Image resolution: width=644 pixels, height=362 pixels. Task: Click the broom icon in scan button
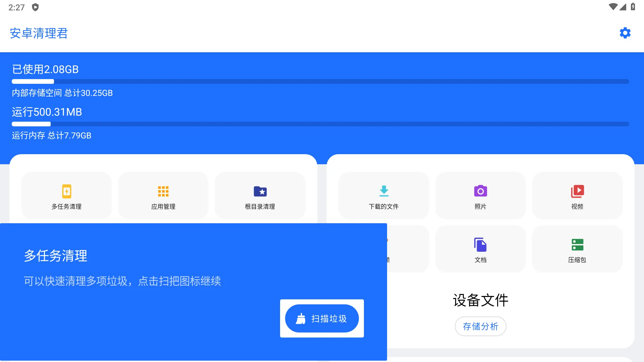[x=301, y=318]
